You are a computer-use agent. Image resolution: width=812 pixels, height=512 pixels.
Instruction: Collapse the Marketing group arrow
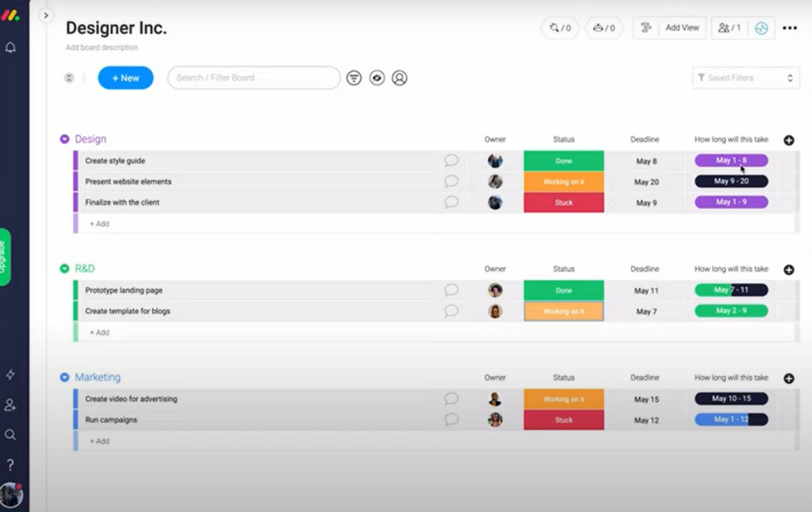65,377
